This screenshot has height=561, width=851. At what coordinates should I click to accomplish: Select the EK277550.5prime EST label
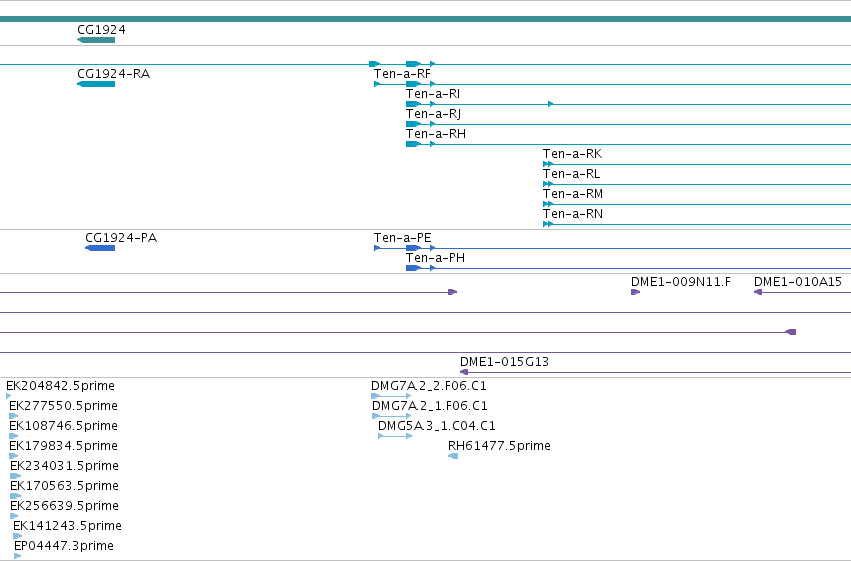pos(63,406)
